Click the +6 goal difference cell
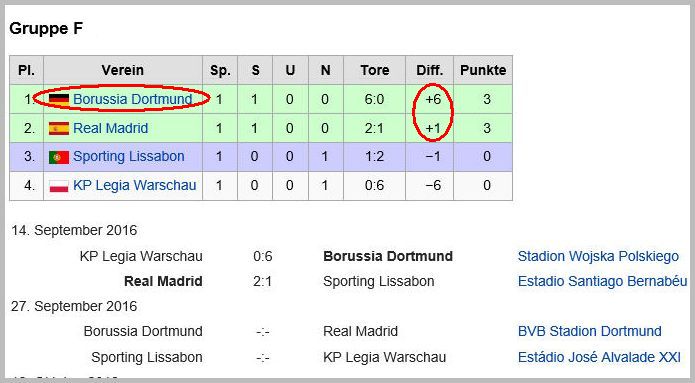The image size is (695, 383). click(x=433, y=99)
